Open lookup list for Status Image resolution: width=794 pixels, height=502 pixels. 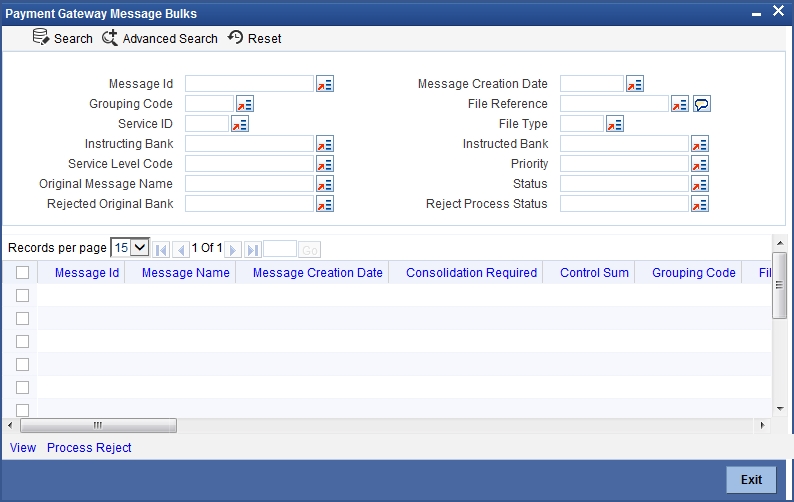click(x=700, y=184)
